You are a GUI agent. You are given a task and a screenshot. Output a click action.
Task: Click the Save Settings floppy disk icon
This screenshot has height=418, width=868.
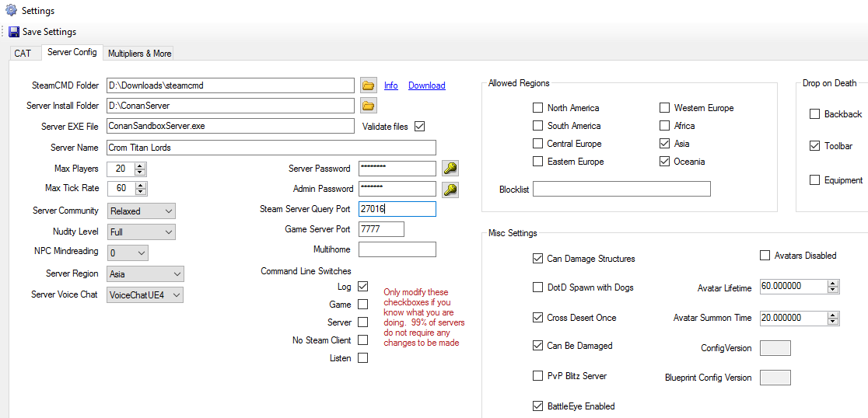14,32
